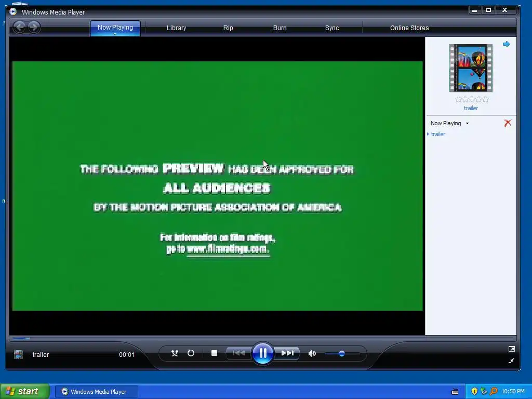Mute the sound with the speaker icon
This screenshot has width=532, height=399.
pos(312,353)
